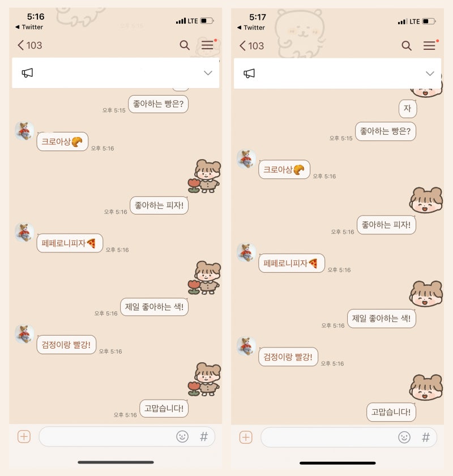The width and height of the screenshot is (453, 476).
Task: Open the hamburger menu in left chat
Action: pyautogui.click(x=208, y=45)
